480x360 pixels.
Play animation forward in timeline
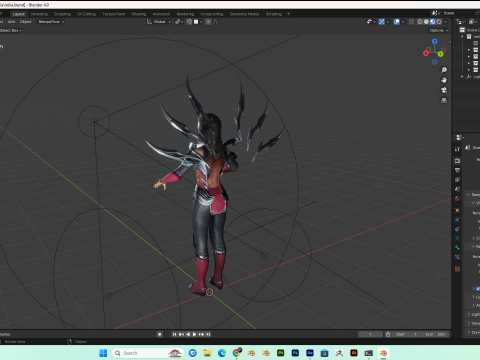coord(195,334)
